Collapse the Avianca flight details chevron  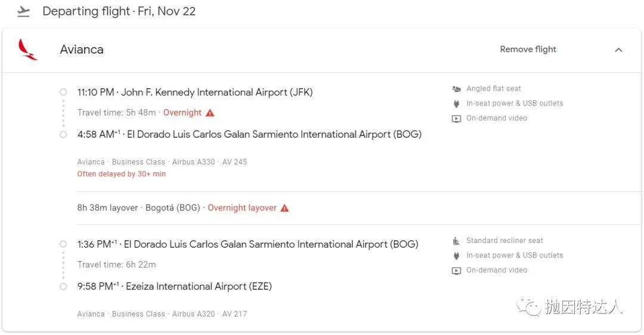point(618,49)
